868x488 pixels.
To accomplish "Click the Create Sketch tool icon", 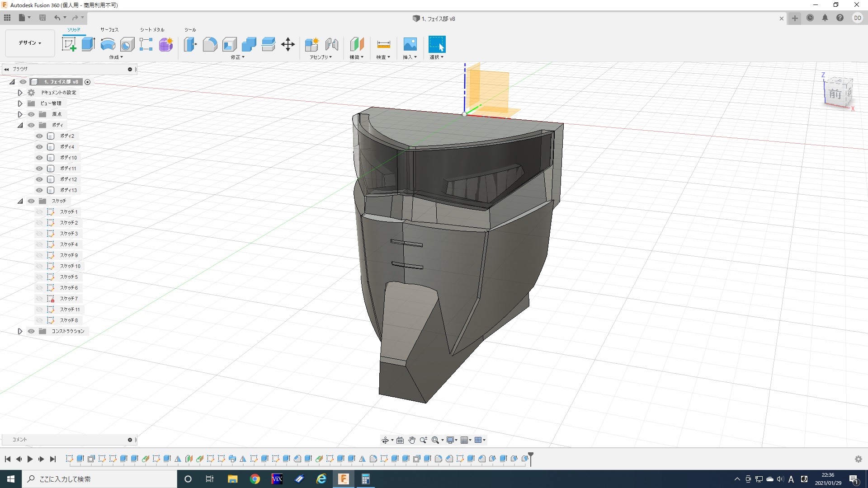I will tap(69, 44).
